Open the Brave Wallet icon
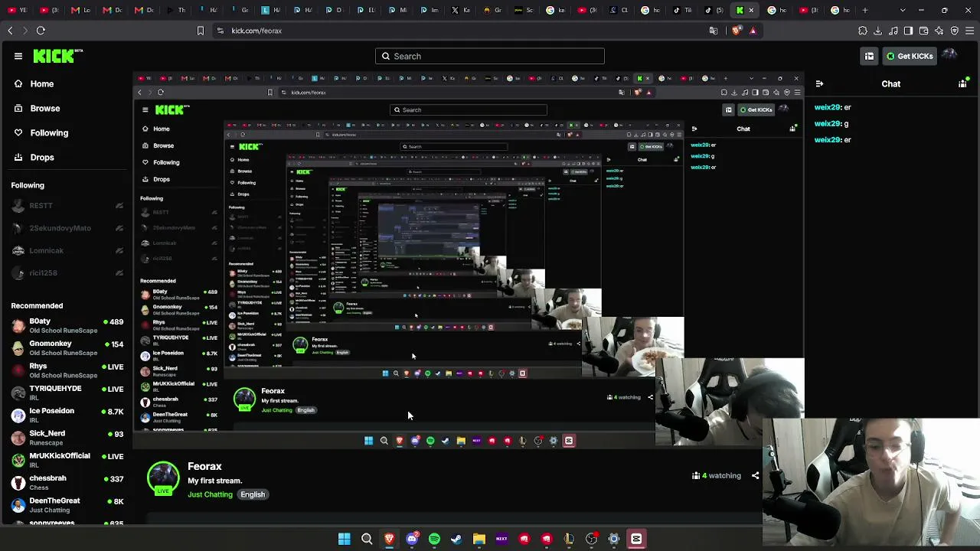Viewport: 980px width, 551px height. click(x=924, y=31)
